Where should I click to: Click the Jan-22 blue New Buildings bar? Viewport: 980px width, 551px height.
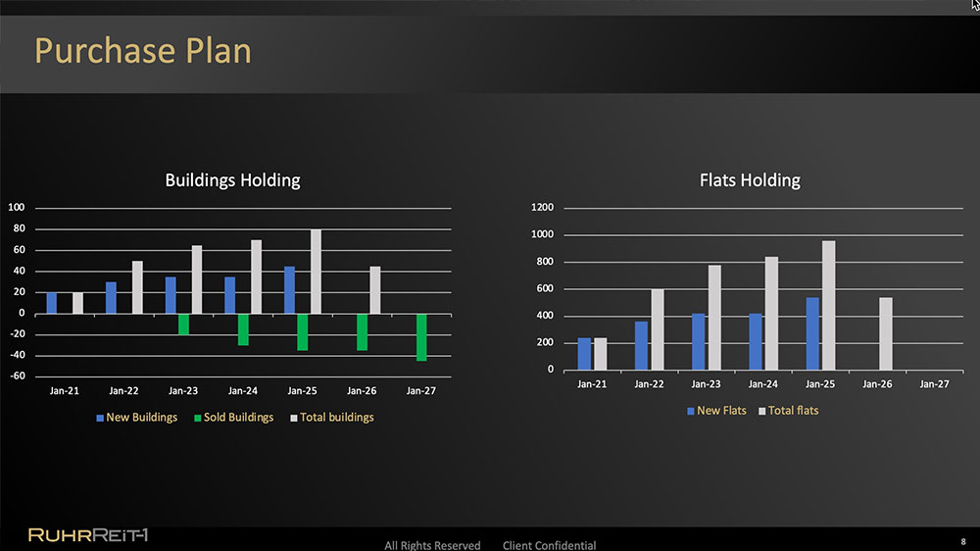pos(111,298)
